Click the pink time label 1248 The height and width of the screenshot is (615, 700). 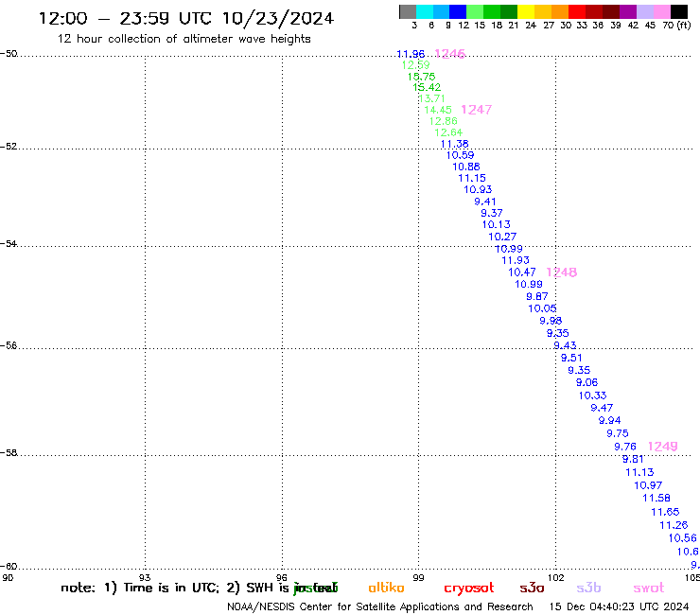coord(562,272)
